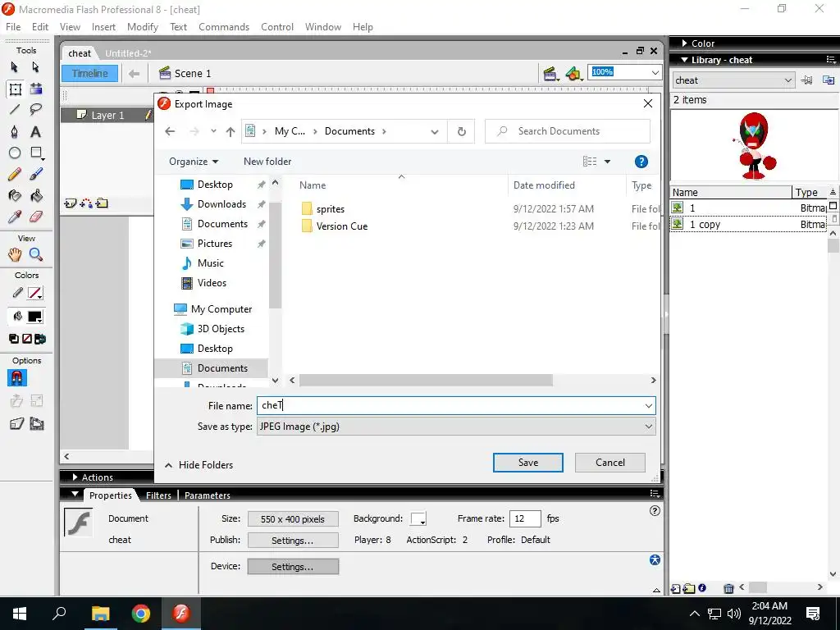Open the library document dropdown showing cheat
This screenshot has width=840, height=630.
coord(733,80)
